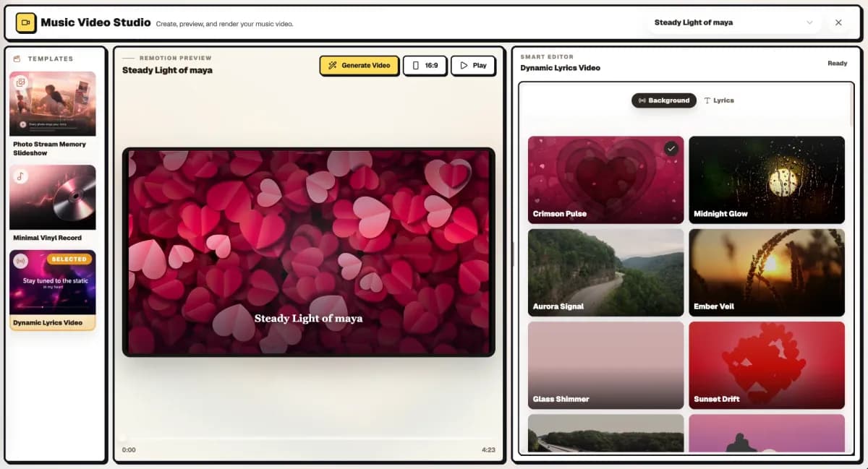Click the 4:23 duration label

pos(488,450)
